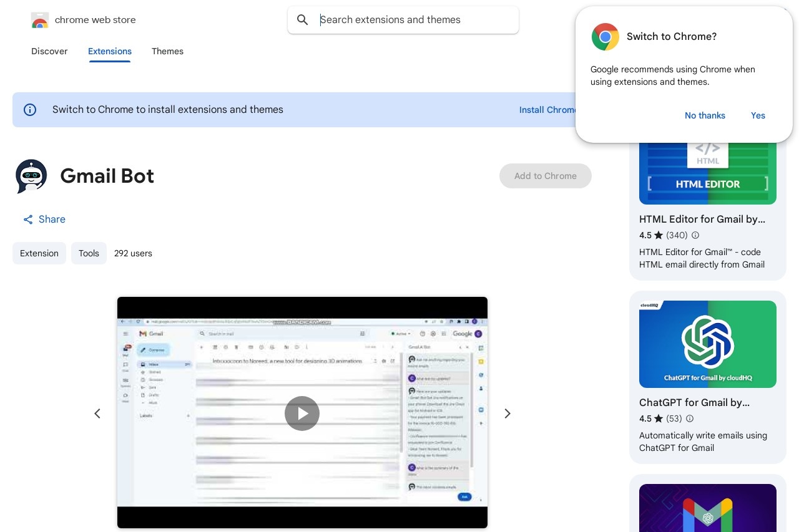This screenshot has height=532, width=799.
Task: Go to the next preview slide
Action: pyautogui.click(x=507, y=414)
